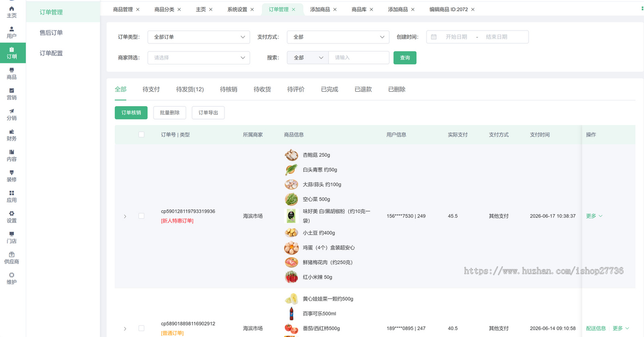Switch to the 已完成 tab
Screen dimensions: 644x337
[x=330, y=90]
